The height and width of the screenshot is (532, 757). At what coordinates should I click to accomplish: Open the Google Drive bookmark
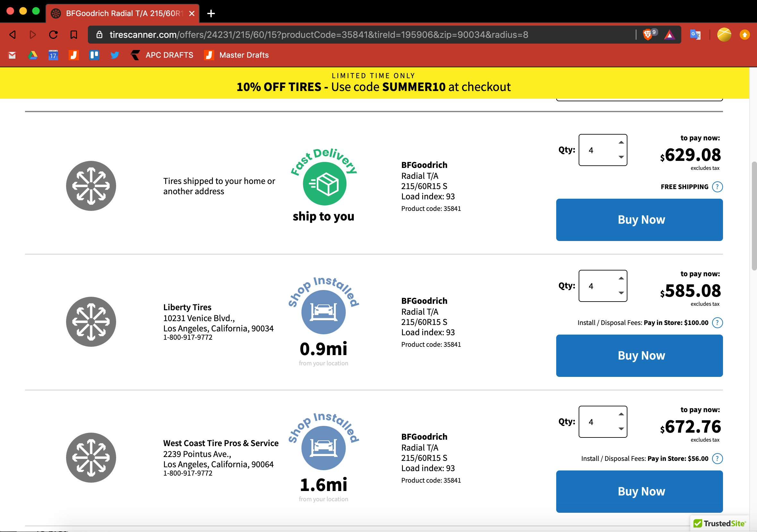[33, 55]
